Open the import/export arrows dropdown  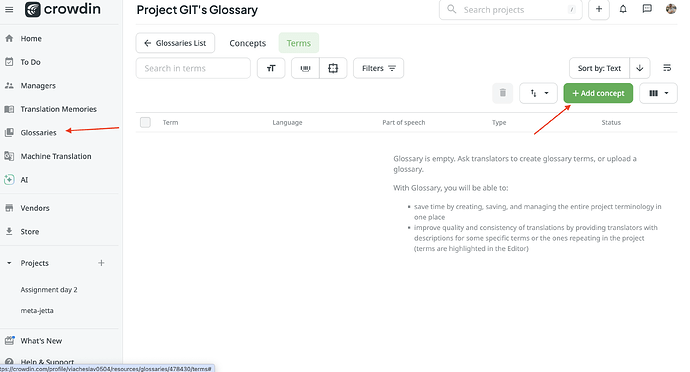point(539,93)
